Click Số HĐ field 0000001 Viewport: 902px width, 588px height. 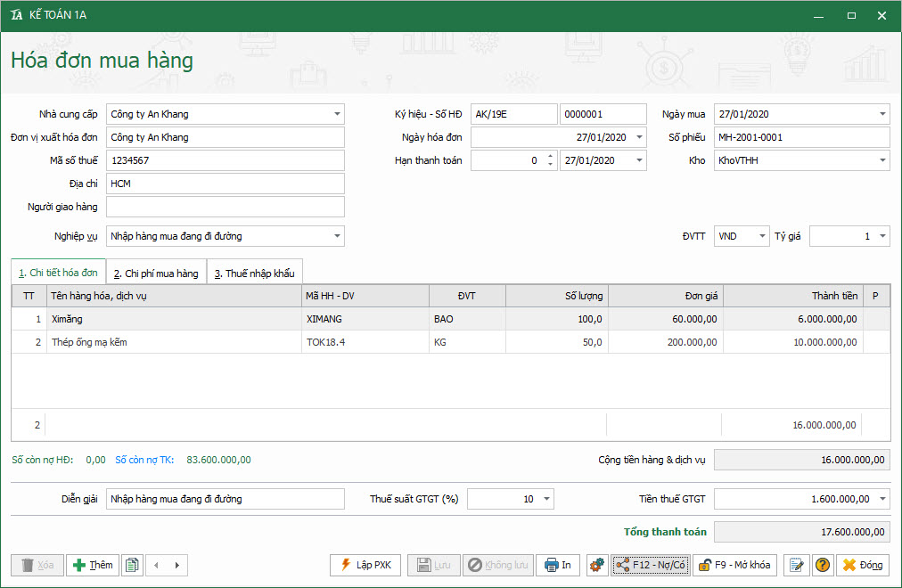603,114
